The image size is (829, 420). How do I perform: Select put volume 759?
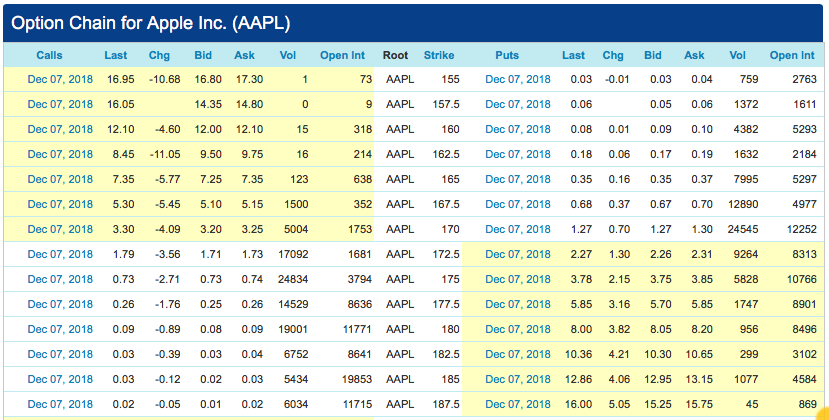[749, 79]
